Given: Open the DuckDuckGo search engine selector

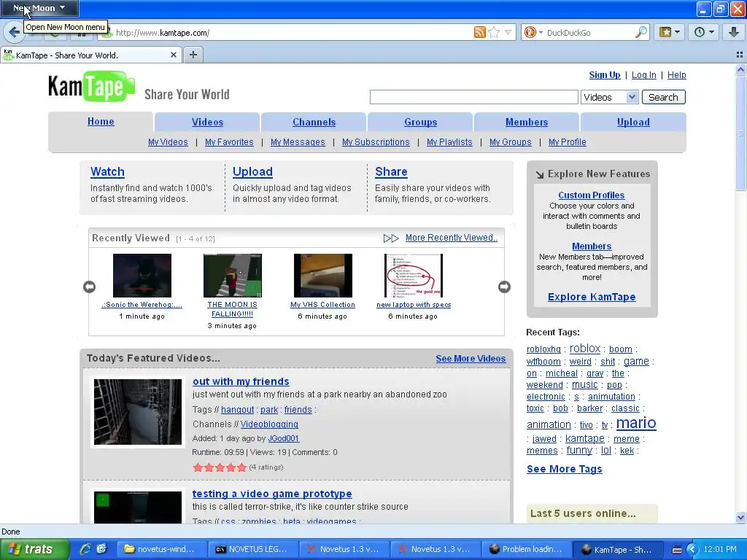Looking at the screenshot, I should pyautogui.click(x=533, y=32).
